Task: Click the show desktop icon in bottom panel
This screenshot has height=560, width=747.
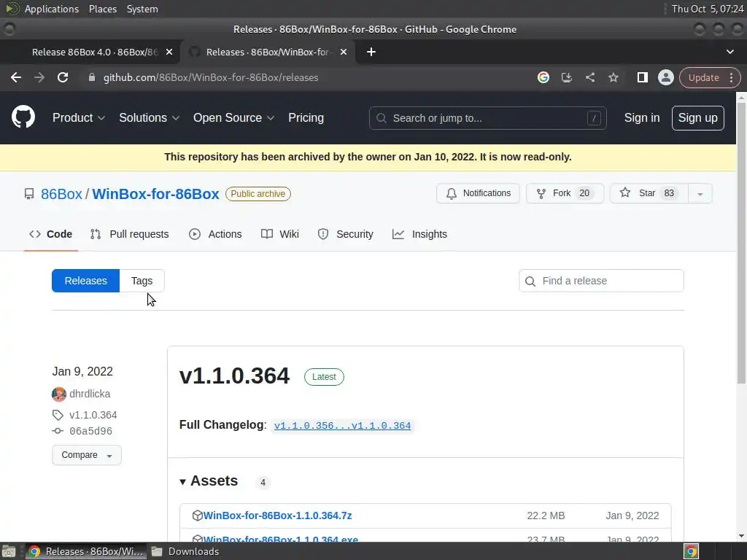Action: click(9, 551)
